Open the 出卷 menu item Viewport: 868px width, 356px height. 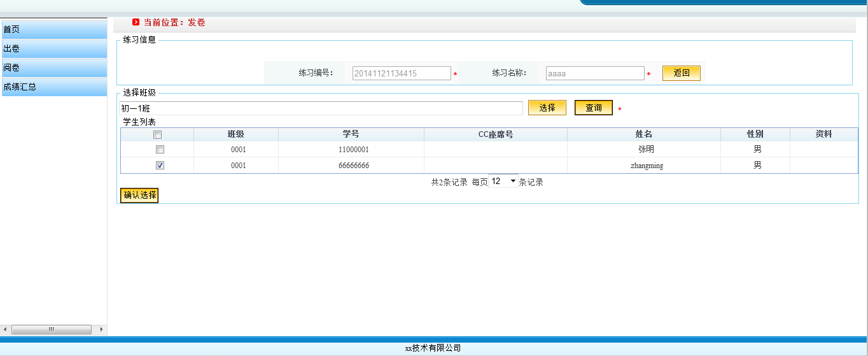54,48
